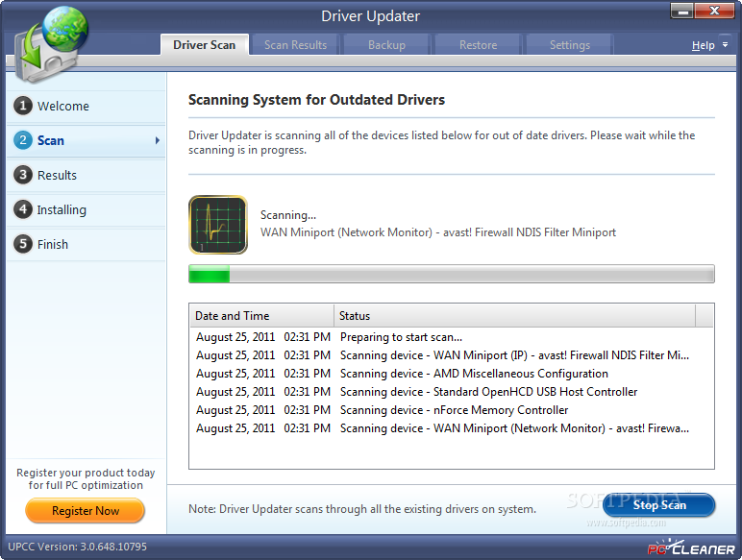The height and width of the screenshot is (560, 742).
Task: Select the Scan step label in the sidebar
Action: (51, 140)
